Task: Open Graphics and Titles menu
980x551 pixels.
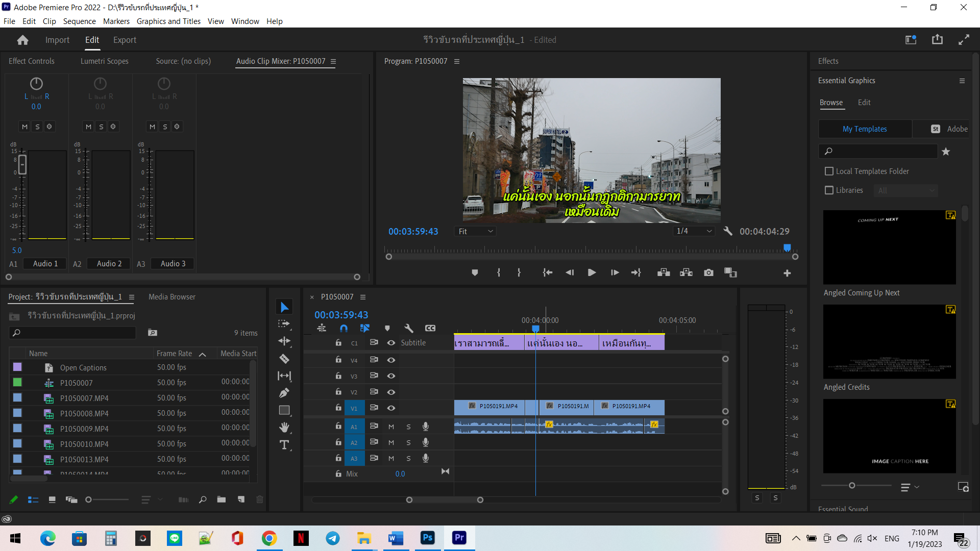Action: pos(168,21)
